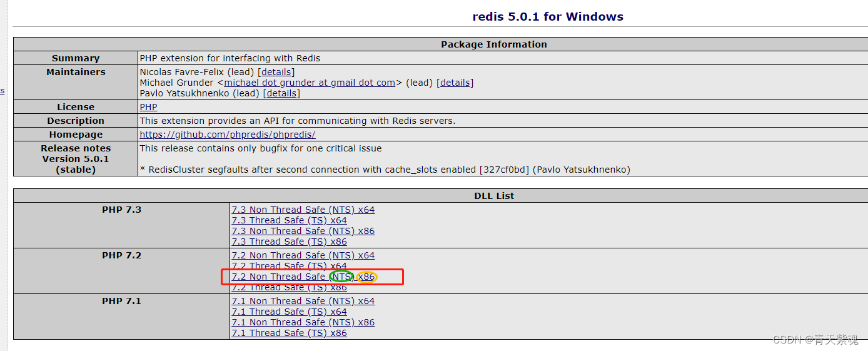This screenshot has height=351, width=868.
Task: Click the 'Homepage' row label
Action: tap(76, 135)
